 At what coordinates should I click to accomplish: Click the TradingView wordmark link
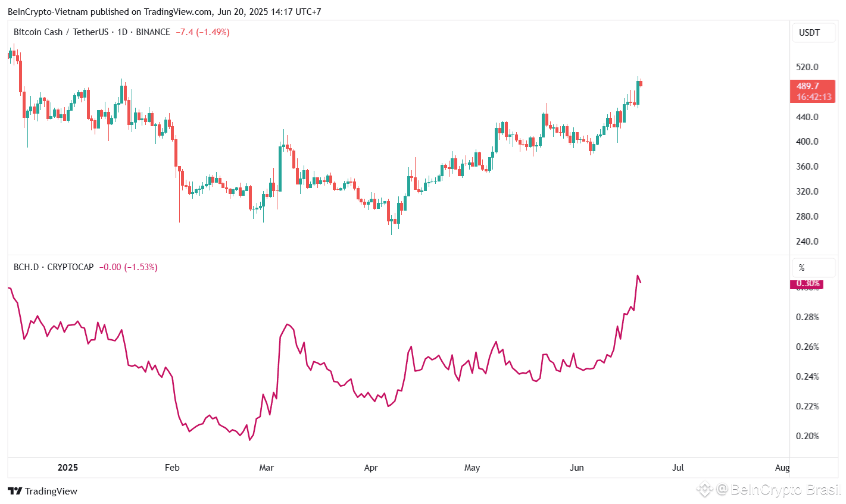[x=51, y=491]
